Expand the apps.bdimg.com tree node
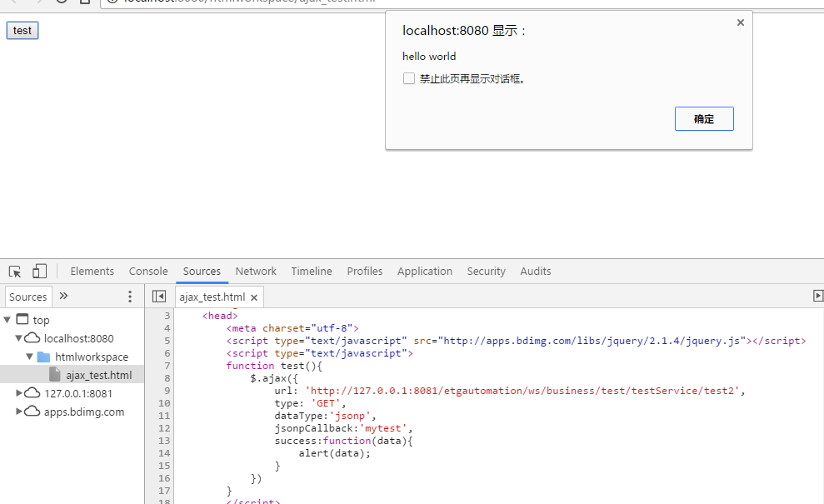 tap(19, 412)
